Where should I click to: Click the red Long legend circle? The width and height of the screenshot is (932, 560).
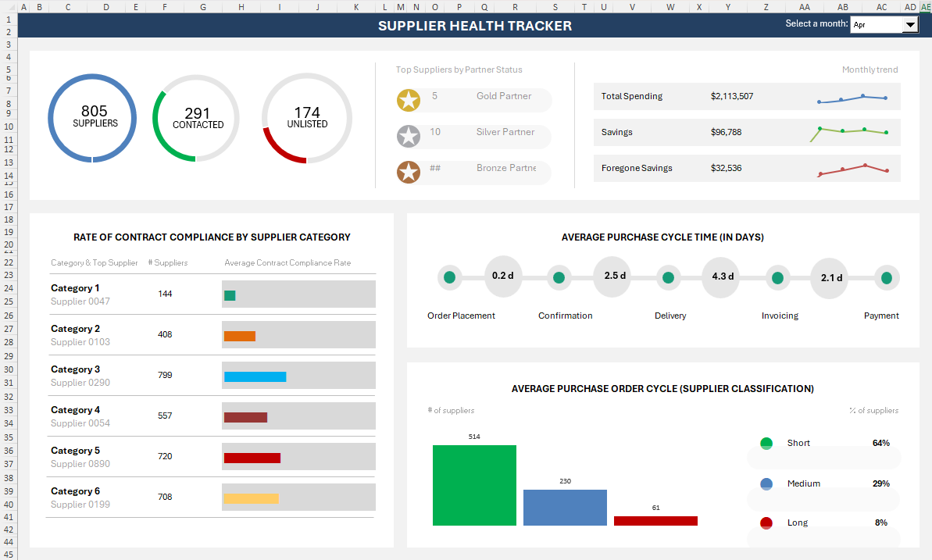tap(766, 523)
